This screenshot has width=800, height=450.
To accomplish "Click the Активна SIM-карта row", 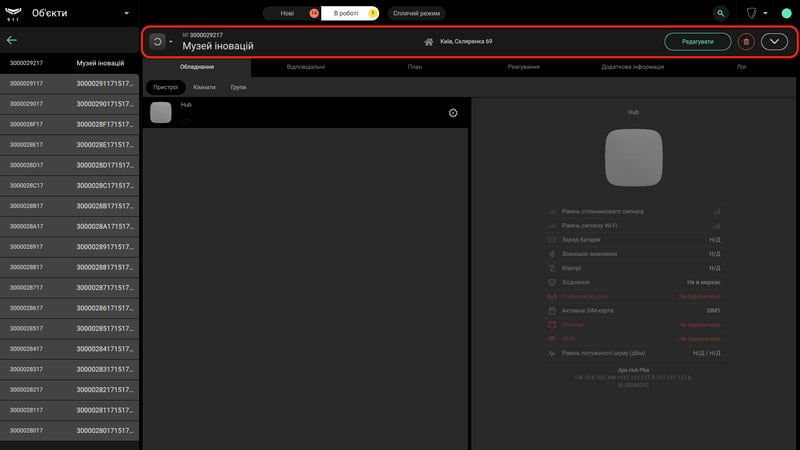I will click(x=634, y=311).
